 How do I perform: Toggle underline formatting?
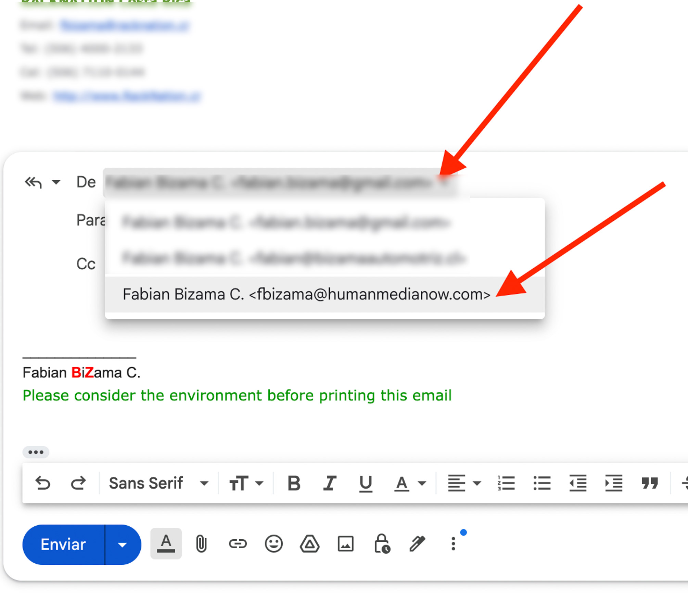pyautogui.click(x=366, y=483)
